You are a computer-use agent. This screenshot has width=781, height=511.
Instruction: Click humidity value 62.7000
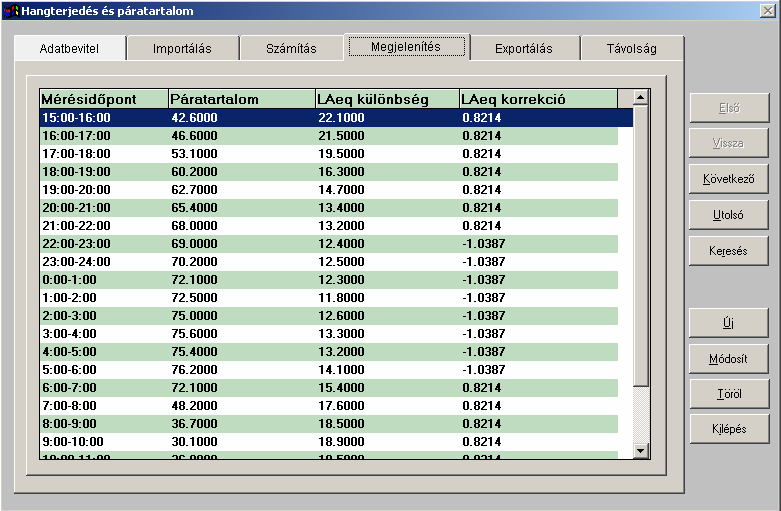[194, 190]
